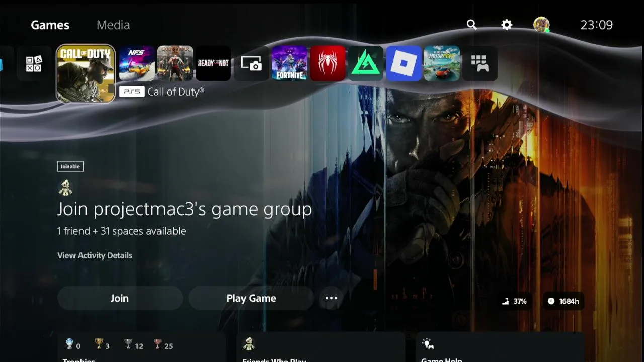Open View Activity Details

(95, 255)
